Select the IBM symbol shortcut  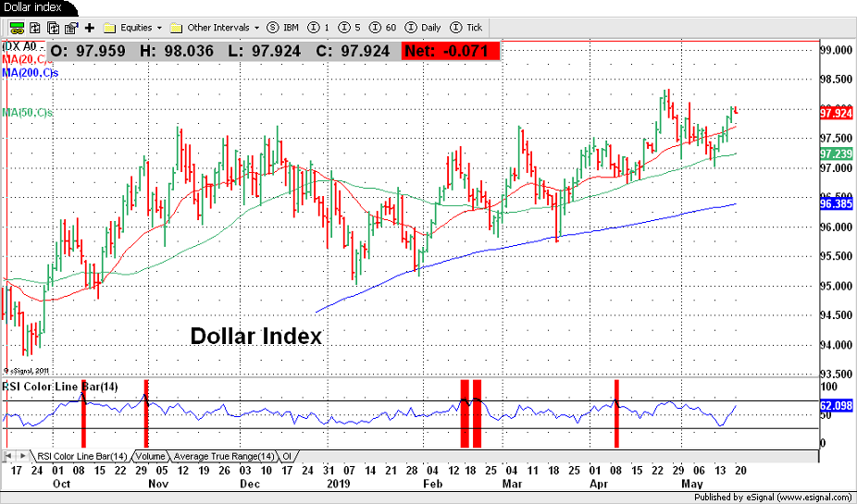[283, 28]
